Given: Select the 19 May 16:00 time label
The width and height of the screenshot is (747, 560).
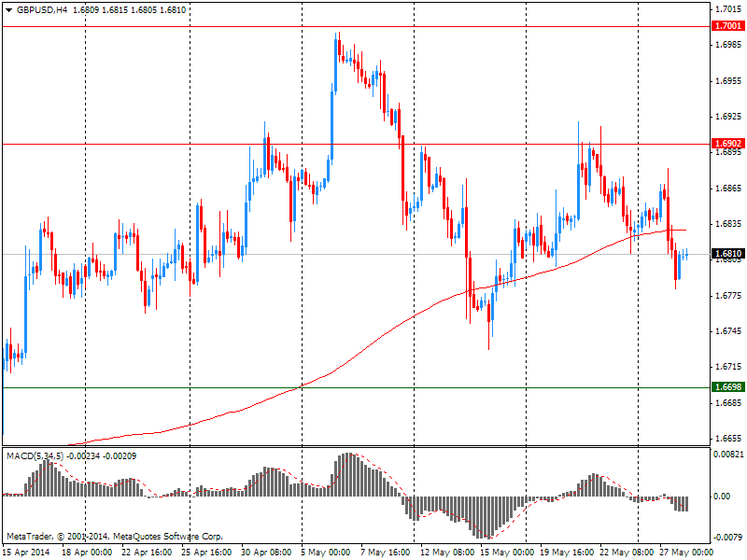Looking at the screenshot, I should click(x=567, y=553).
